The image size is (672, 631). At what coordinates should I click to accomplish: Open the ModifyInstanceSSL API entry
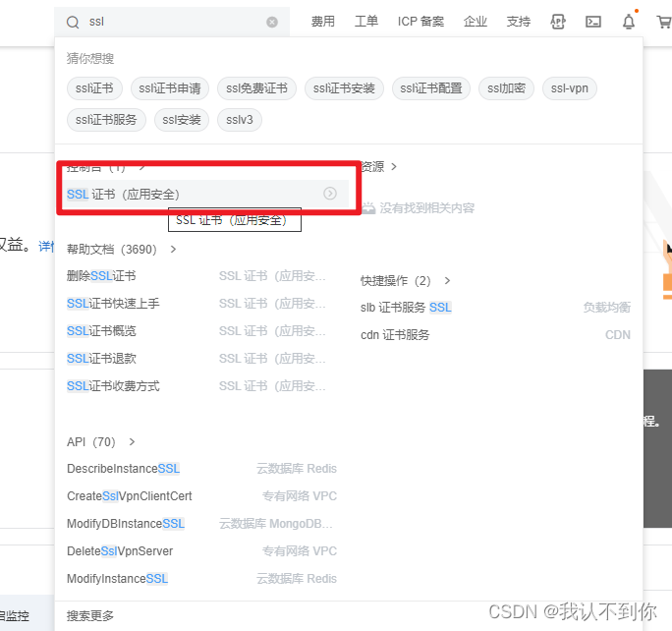click(118, 579)
